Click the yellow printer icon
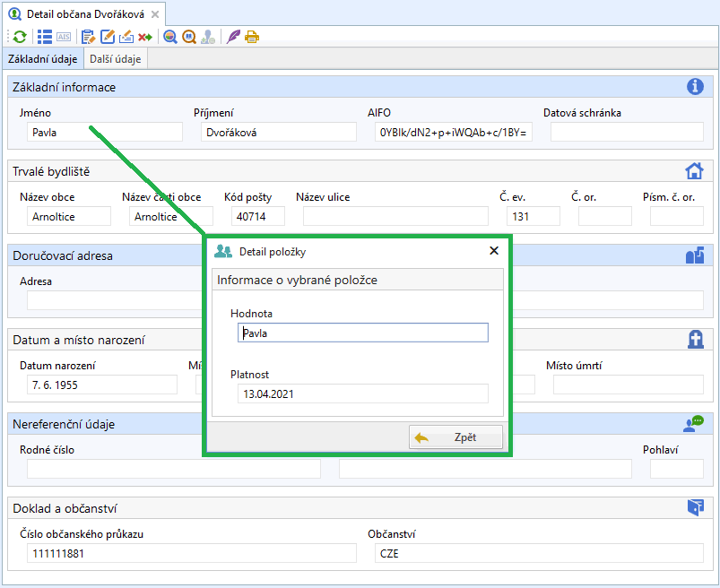The height and width of the screenshot is (588, 720). 252,37
